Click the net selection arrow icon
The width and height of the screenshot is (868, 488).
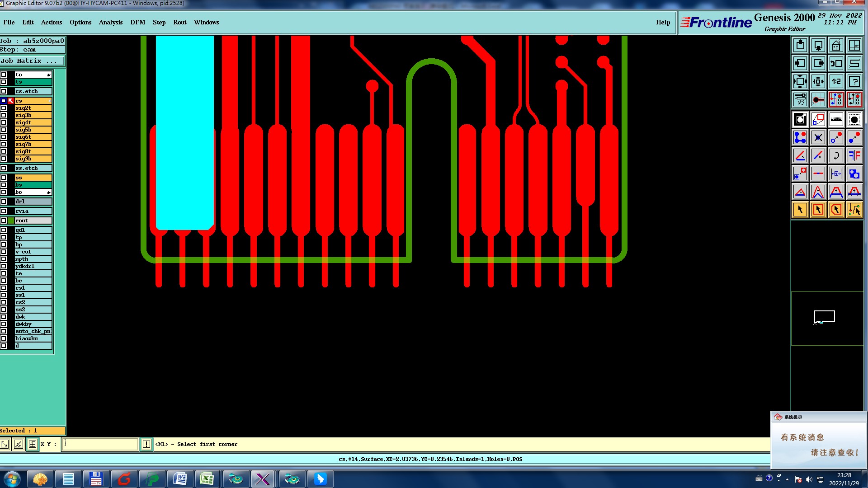854,210
